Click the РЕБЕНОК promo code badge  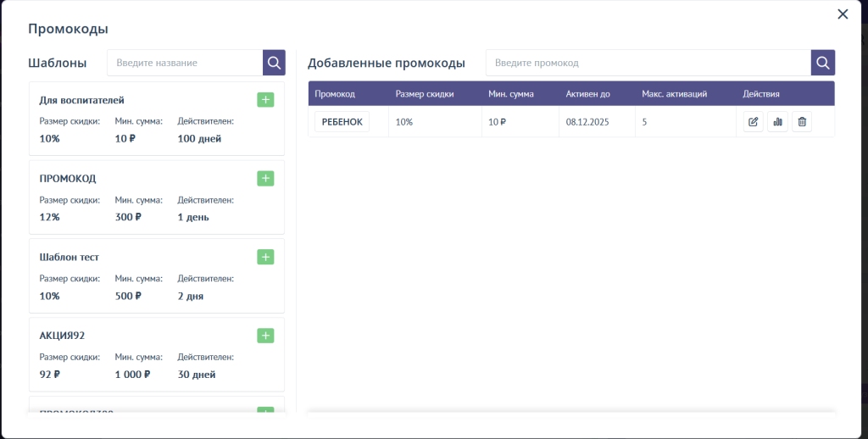(342, 122)
